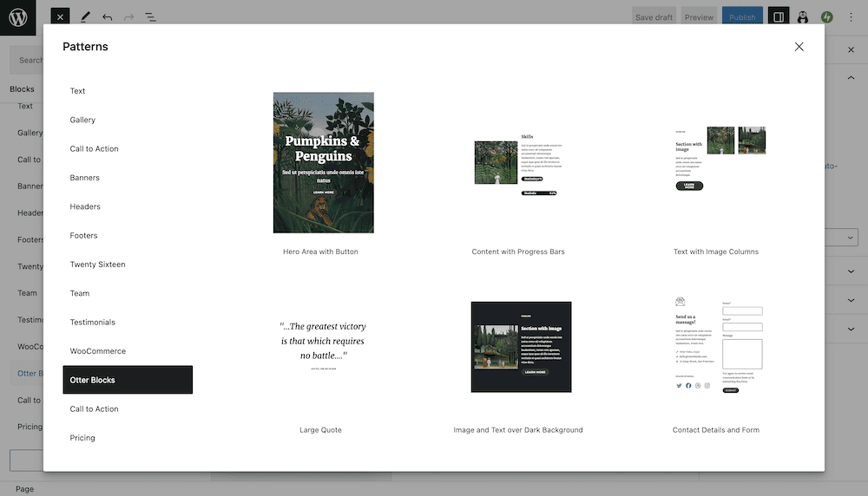This screenshot has height=496, width=868.
Task: Click the Search field in block inserter
Action: 27,60
